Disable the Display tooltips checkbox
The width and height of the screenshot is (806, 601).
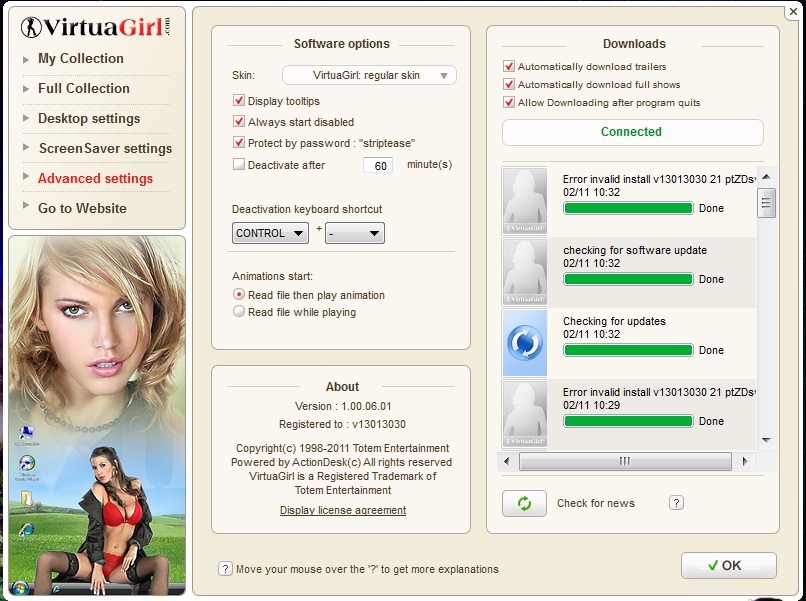(x=239, y=101)
